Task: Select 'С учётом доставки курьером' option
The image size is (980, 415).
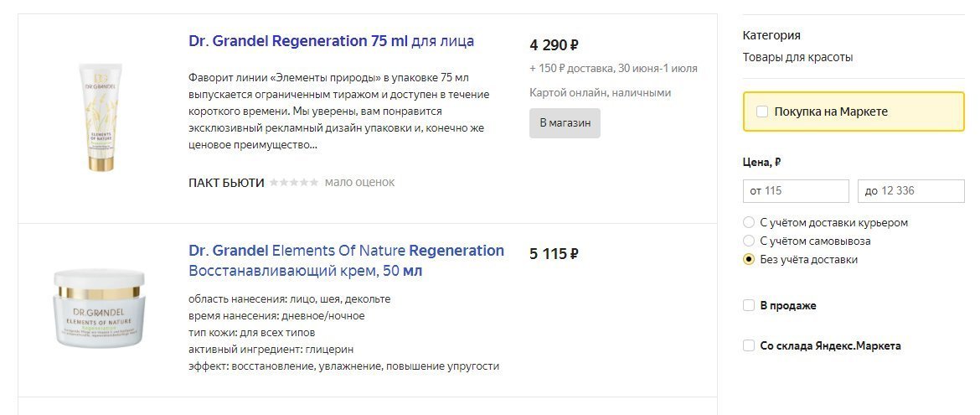Action: point(749,223)
